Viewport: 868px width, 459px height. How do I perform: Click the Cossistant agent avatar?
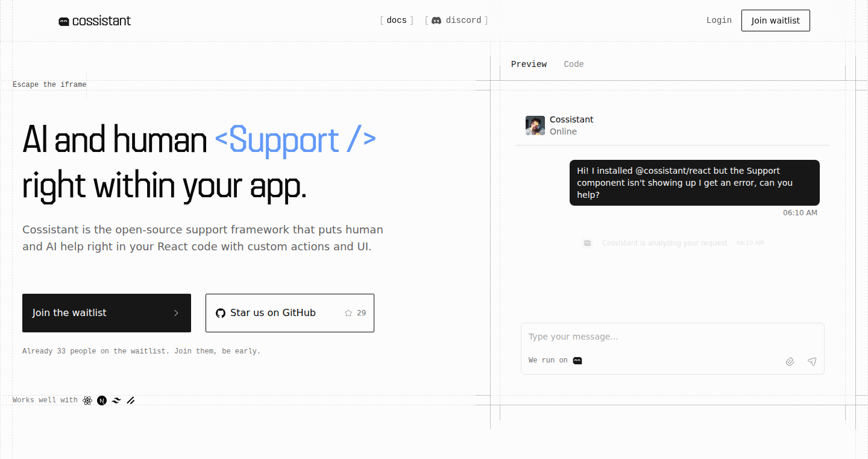(x=535, y=125)
